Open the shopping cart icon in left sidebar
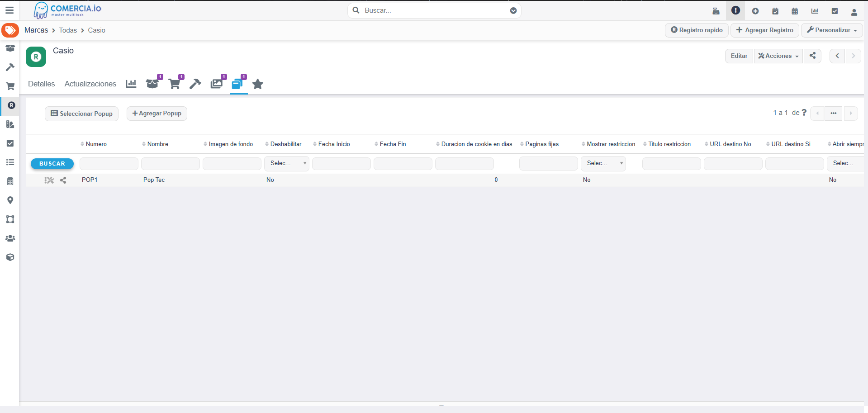This screenshot has height=413, width=868. tap(10, 86)
